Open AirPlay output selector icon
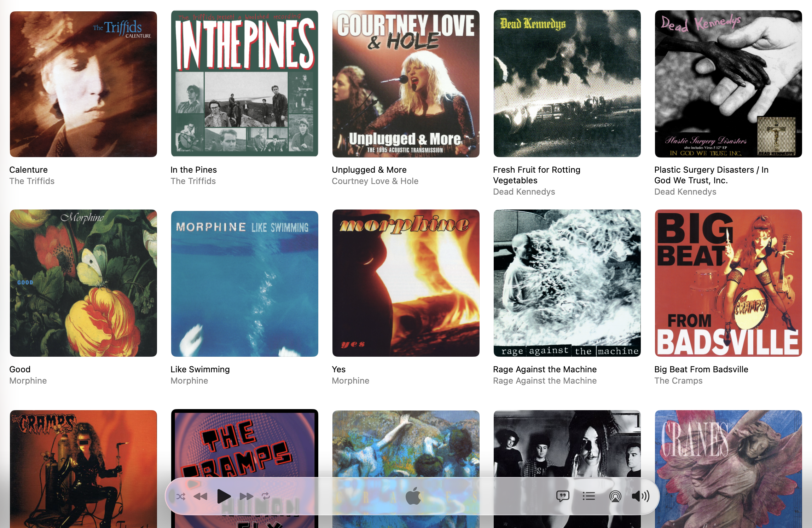Viewport: 812px width, 528px height. tap(615, 496)
